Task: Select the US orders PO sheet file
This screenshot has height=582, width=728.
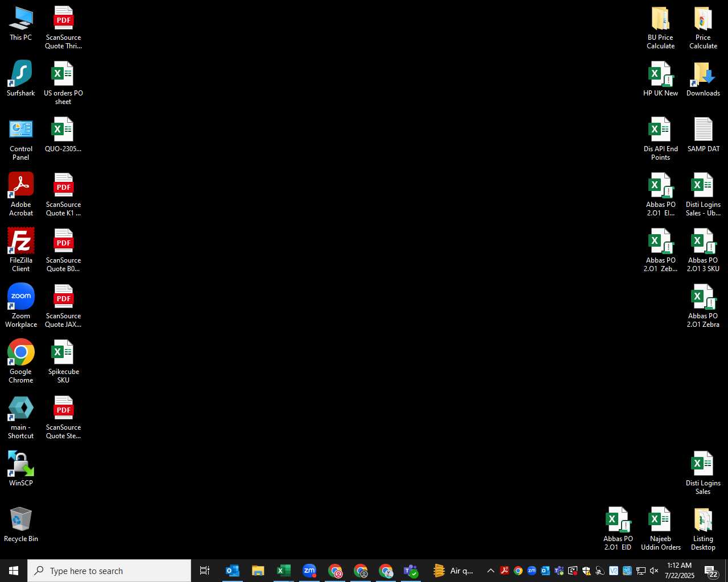Action: tap(63, 84)
